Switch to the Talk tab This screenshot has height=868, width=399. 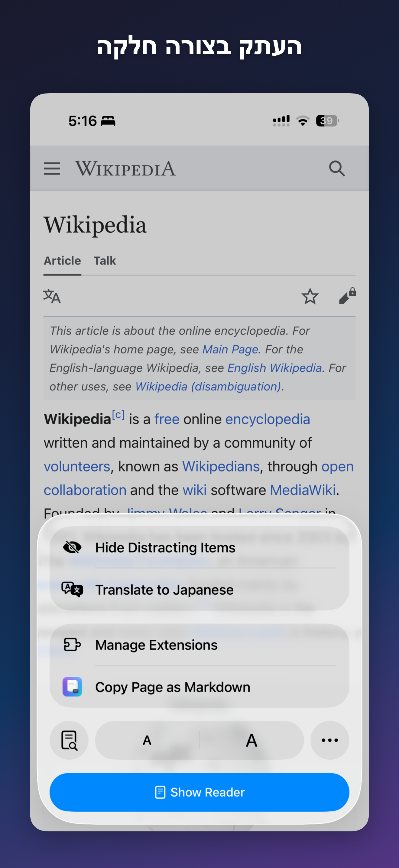tap(105, 261)
